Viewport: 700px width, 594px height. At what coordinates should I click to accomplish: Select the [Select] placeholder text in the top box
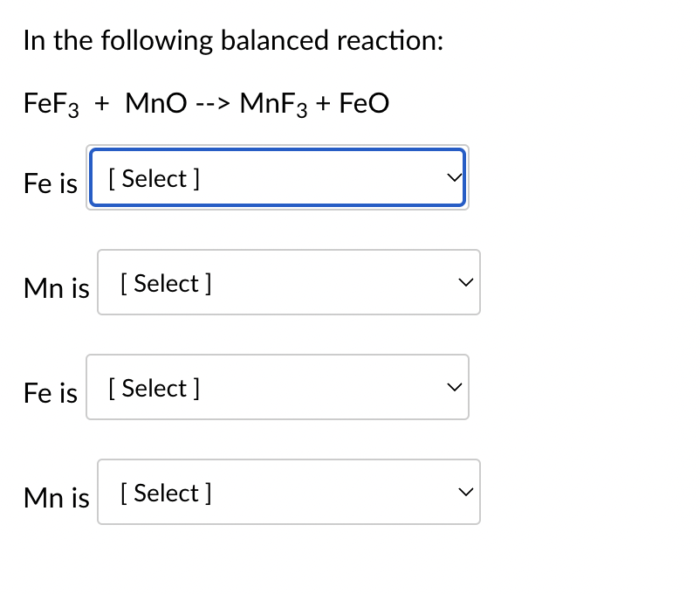(154, 178)
